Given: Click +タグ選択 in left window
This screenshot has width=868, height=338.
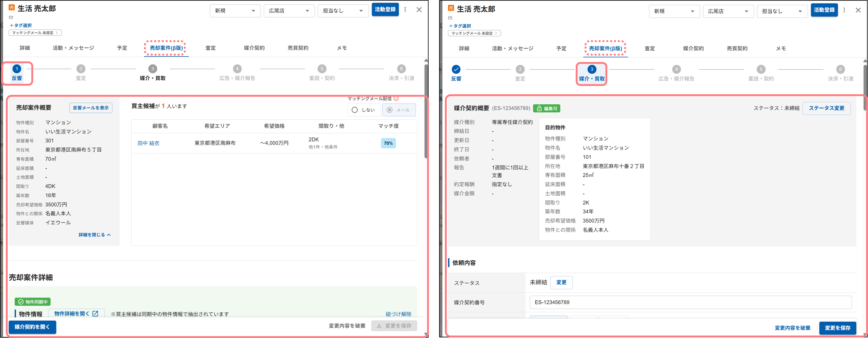Looking at the screenshot, I should [x=21, y=25].
